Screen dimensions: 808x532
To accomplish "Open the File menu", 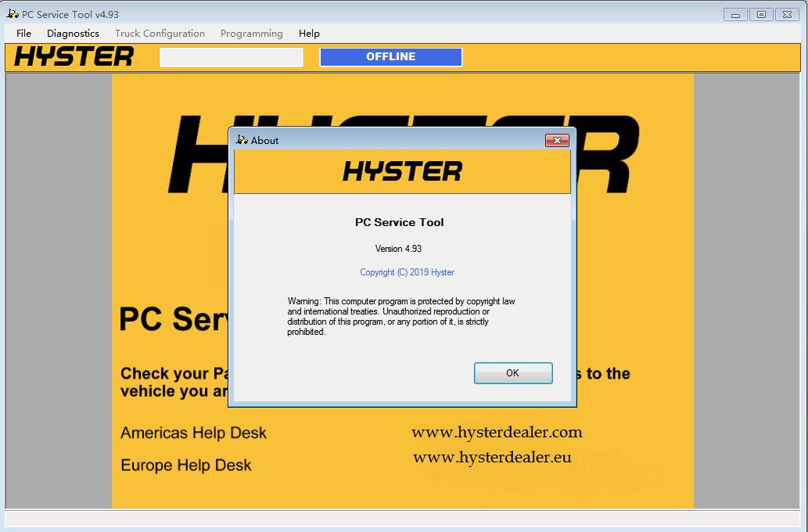I will [23, 33].
